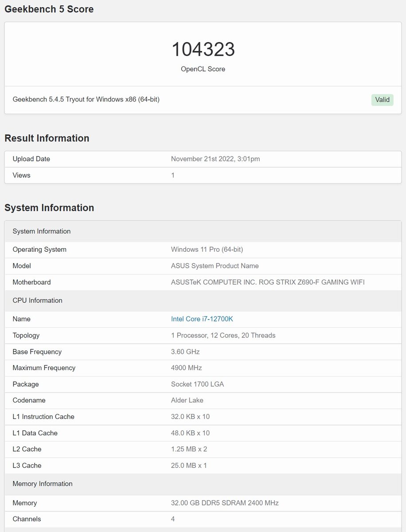The height and width of the screenshot is (532, 406).
Task: Select the 48.0 KB x 10 value
Action: 191,433
